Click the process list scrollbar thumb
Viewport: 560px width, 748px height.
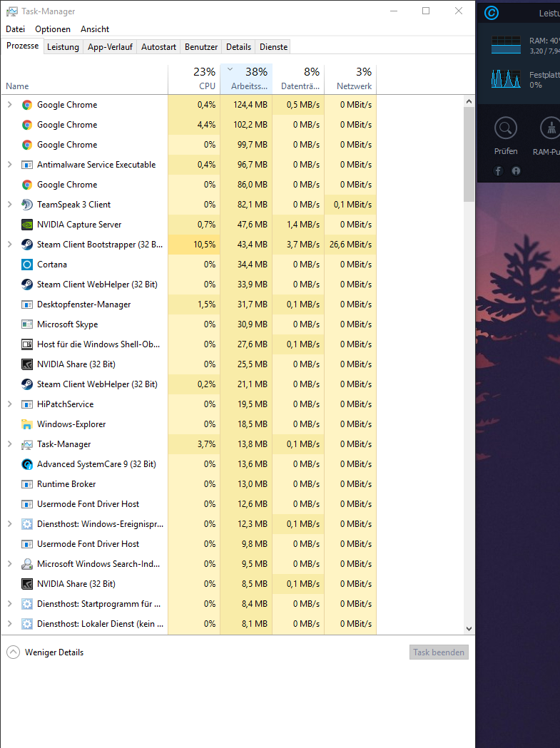click(469, 154)
